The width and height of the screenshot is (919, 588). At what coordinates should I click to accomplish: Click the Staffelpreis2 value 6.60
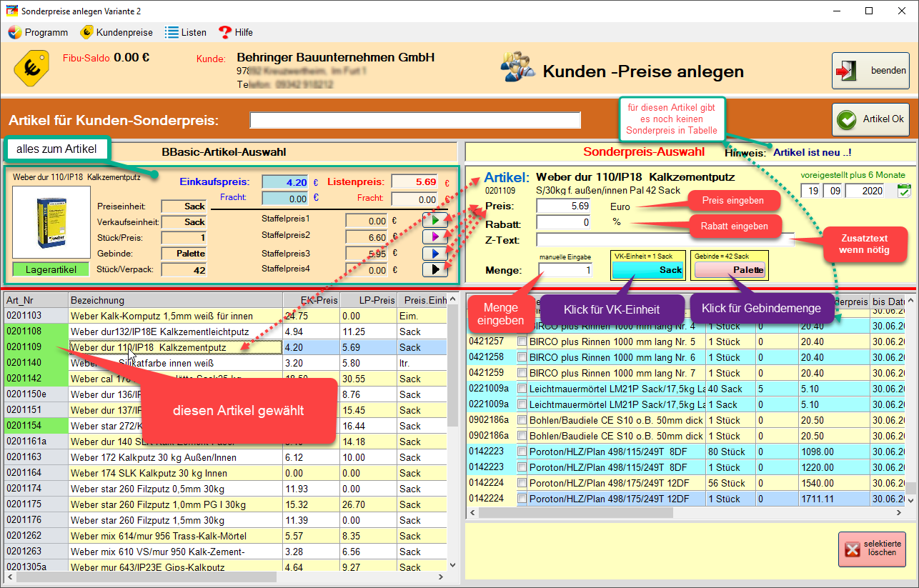pos(367,236)
